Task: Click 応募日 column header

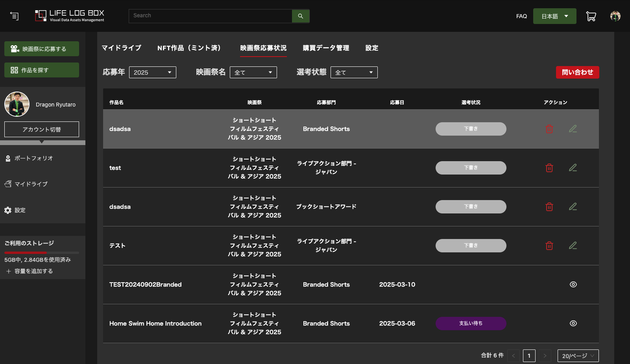Action: pyautogui.click(x=397, y=102)
